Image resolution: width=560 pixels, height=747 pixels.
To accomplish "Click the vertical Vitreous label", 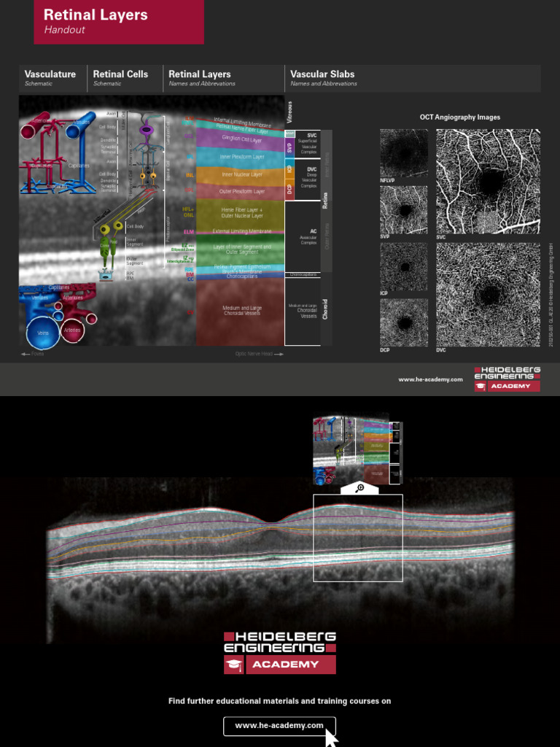I will (x=290, y=112).
